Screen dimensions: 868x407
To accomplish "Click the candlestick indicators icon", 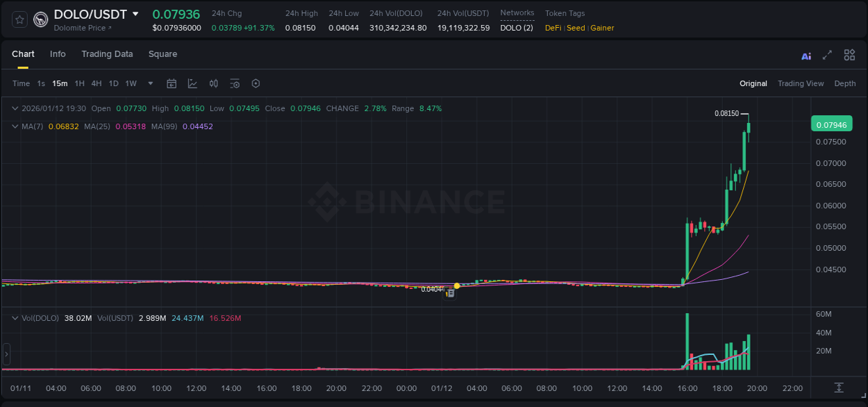I will coord(214,83).
